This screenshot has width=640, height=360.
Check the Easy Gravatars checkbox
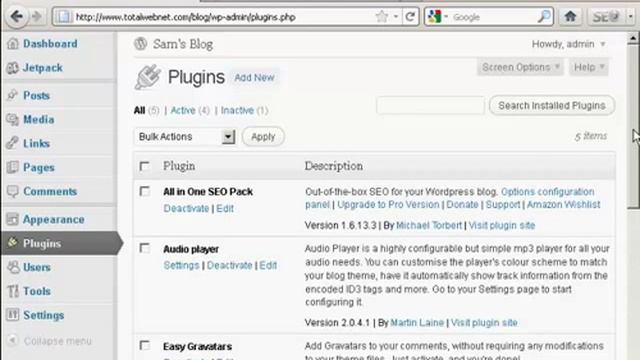144,346
